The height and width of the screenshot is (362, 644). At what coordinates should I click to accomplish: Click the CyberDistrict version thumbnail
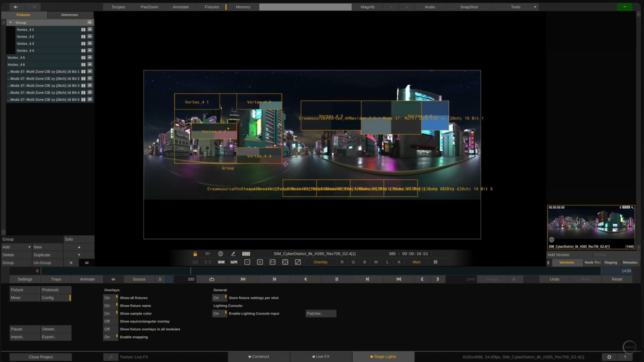[x=591, y=225]
